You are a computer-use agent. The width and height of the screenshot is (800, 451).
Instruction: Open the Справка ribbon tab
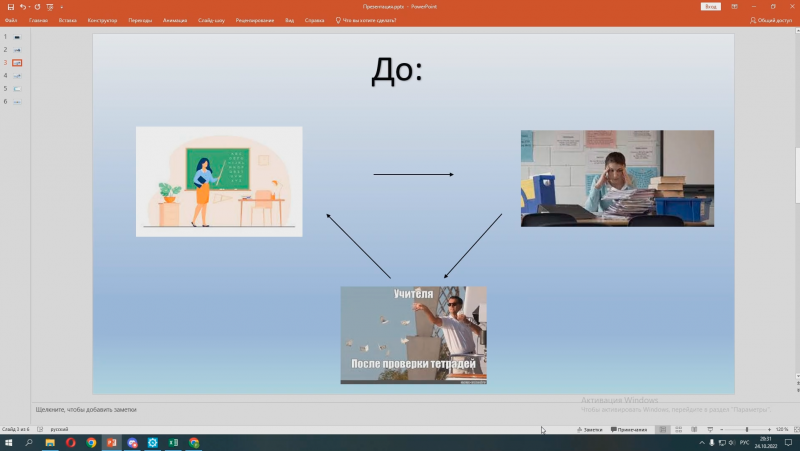[314, 20]
